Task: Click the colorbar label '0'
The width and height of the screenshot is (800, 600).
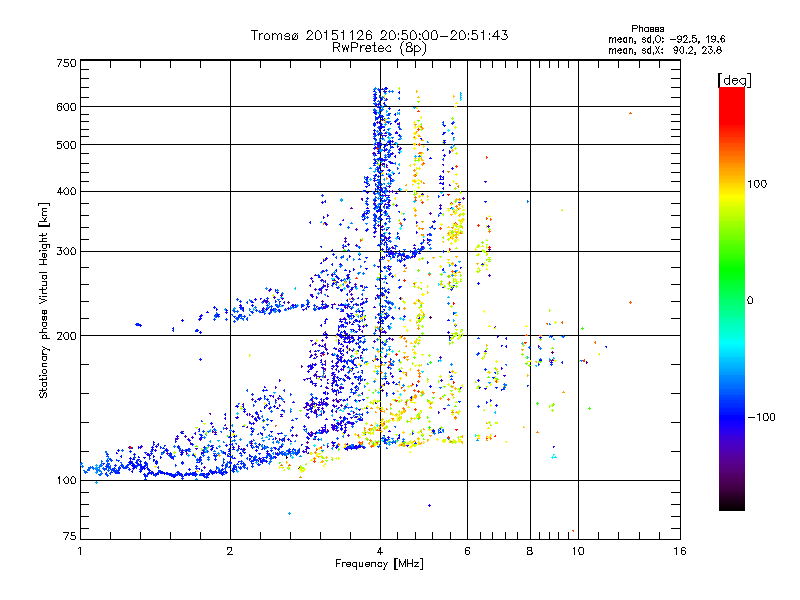Action: [750, 301]
